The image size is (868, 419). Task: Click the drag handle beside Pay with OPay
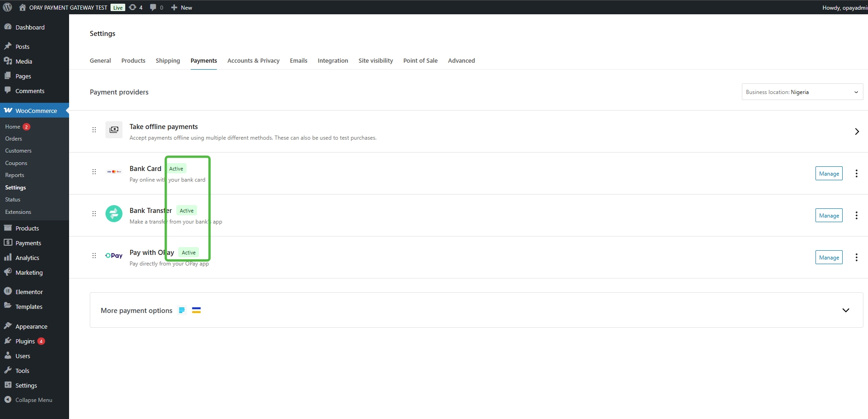[94, 255]
